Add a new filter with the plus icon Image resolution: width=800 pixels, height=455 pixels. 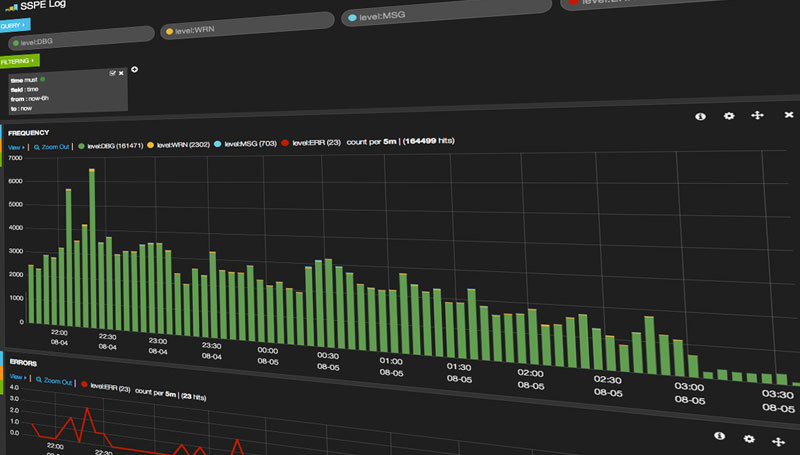pos(135,69)
